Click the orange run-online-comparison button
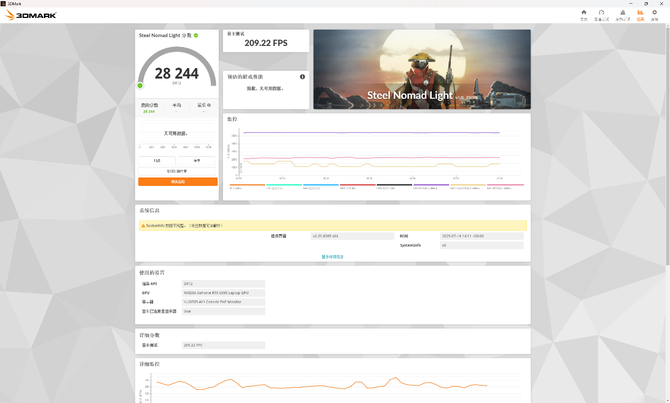The image size is (670, 403). tap(177, 181)
